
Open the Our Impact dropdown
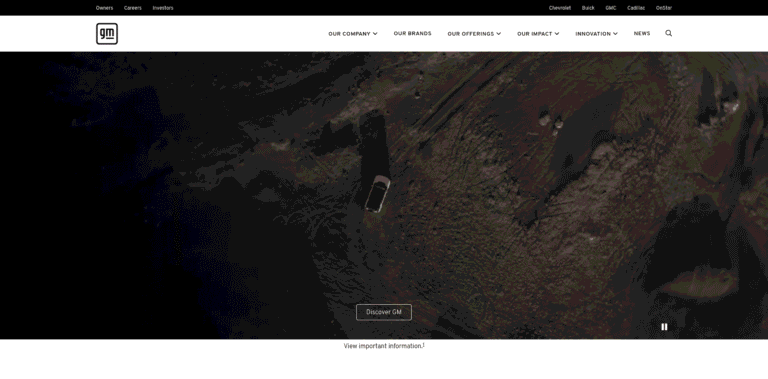click(x=538, y=34)
